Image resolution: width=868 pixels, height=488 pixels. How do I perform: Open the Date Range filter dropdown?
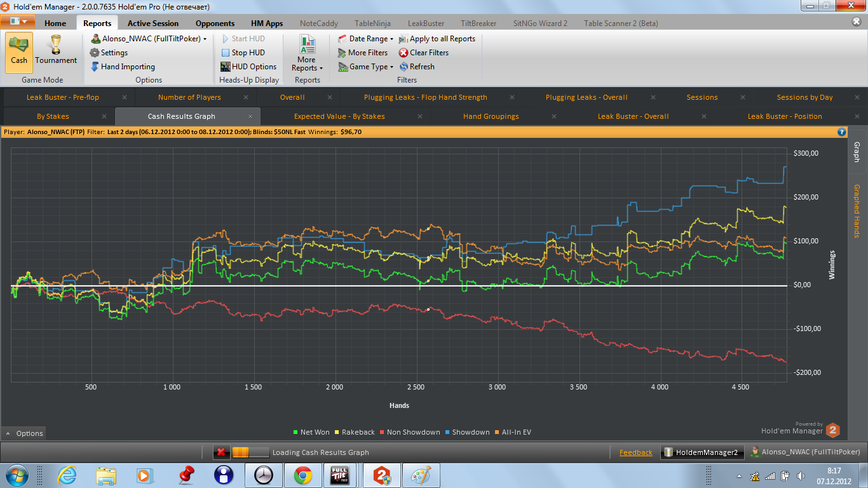(x=366, y=39)
